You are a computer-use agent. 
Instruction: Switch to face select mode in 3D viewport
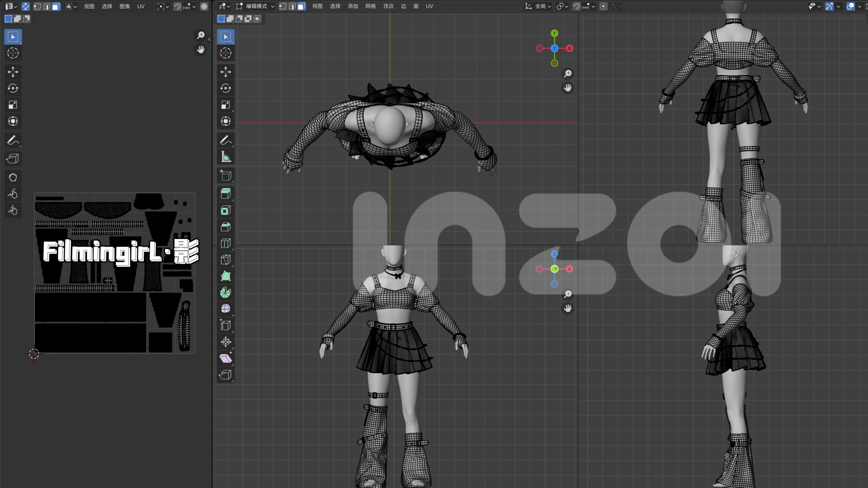301,6
